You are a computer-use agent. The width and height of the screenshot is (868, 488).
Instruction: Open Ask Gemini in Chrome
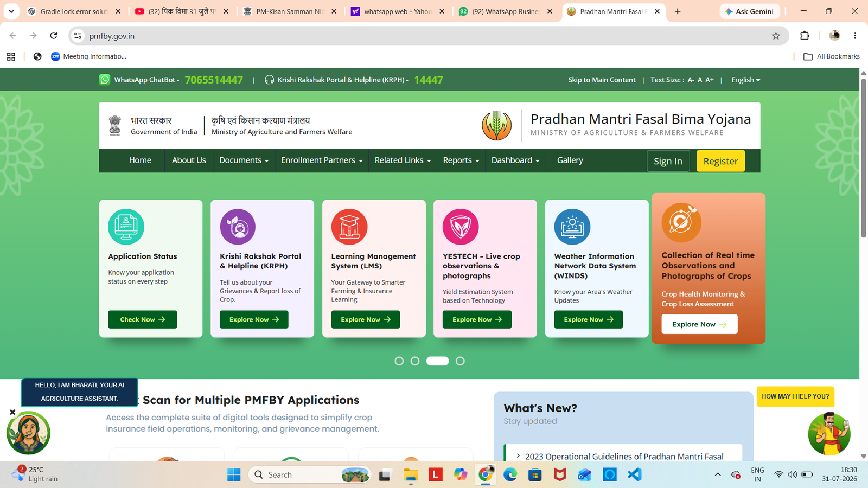750,11
